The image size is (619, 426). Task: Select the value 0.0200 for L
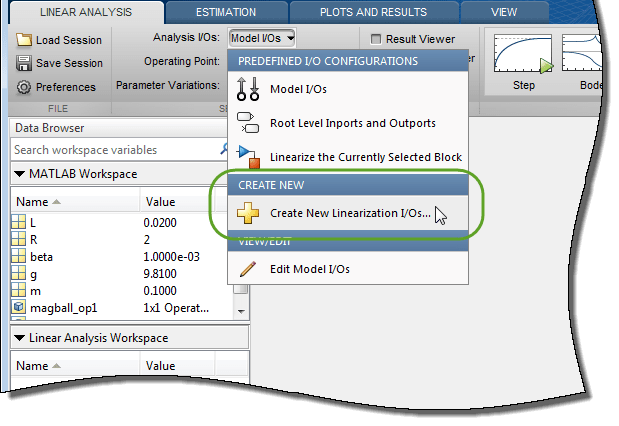click(x=160, y=222)
